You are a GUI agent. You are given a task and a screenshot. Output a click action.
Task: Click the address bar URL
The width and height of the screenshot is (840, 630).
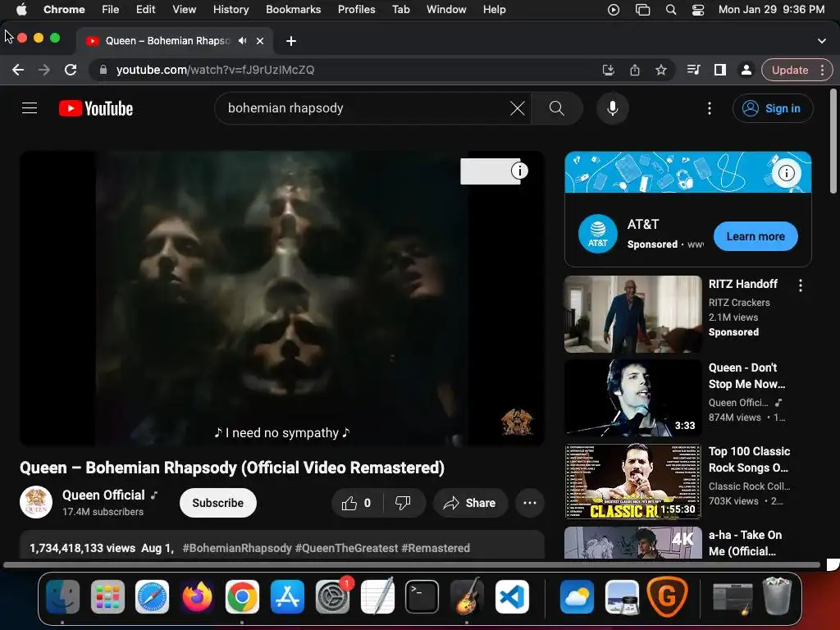click(x=216, y=70)
